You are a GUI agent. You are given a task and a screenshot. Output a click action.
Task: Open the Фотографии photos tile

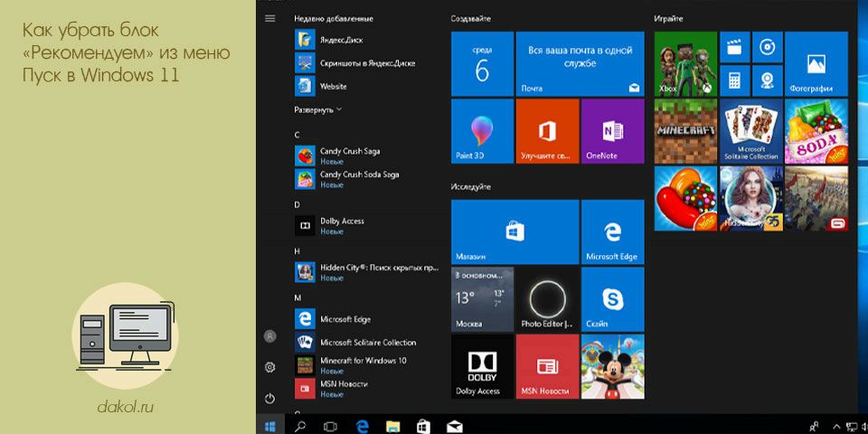click(816, 63)
